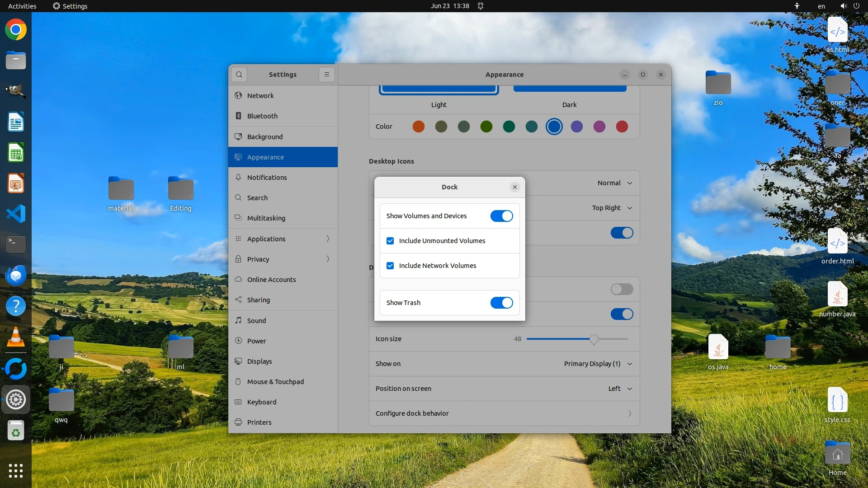
Task: Open Activities overview
Action: click(22, 6)
